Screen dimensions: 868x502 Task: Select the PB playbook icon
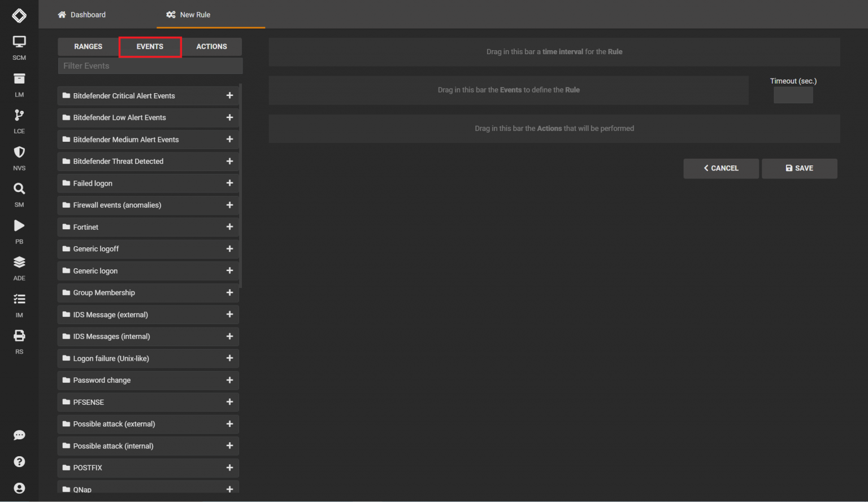tap(19, 226)
